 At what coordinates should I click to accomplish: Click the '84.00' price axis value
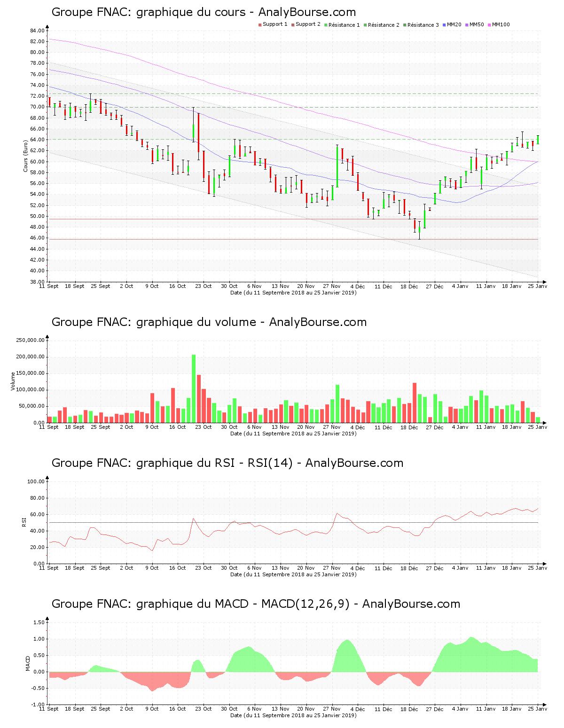point(37,31)
